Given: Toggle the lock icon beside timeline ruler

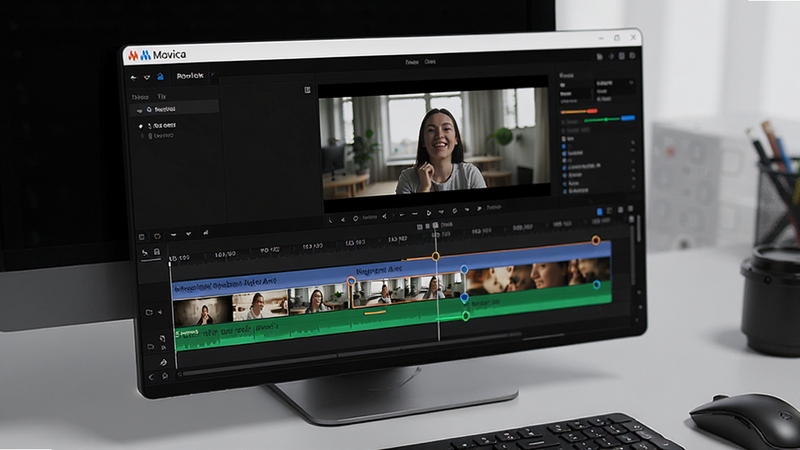Looking at the screenshot, I should pyautogui.click(x=157, y=252).
